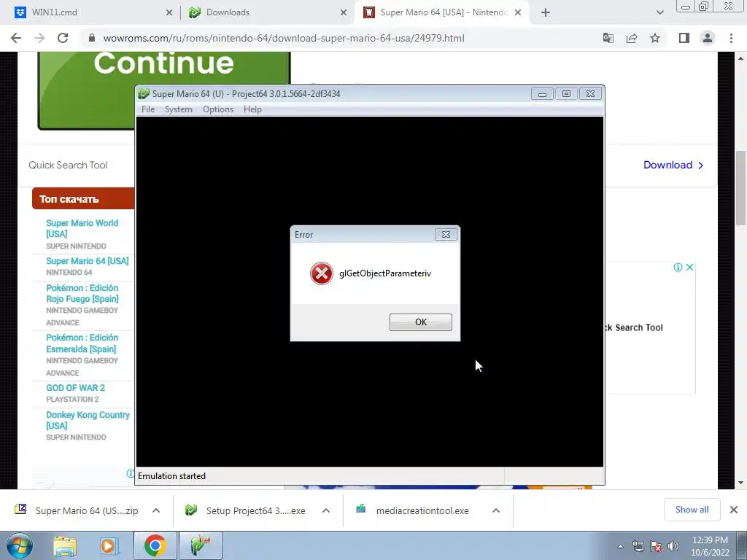The height and width of the screenshot is (560, 747).
Task: Click the address bar URL
Action: point(284,38)
